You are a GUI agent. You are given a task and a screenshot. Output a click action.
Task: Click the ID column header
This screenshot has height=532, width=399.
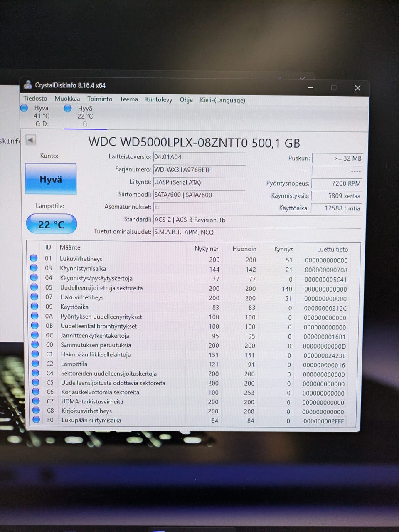pyautogui.click(x=48, y=247)
